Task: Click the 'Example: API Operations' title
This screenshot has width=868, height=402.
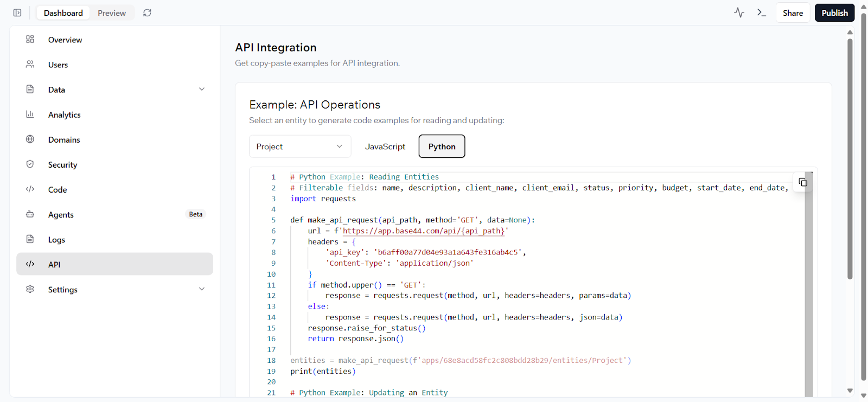Action: click(x=315, y=105)
